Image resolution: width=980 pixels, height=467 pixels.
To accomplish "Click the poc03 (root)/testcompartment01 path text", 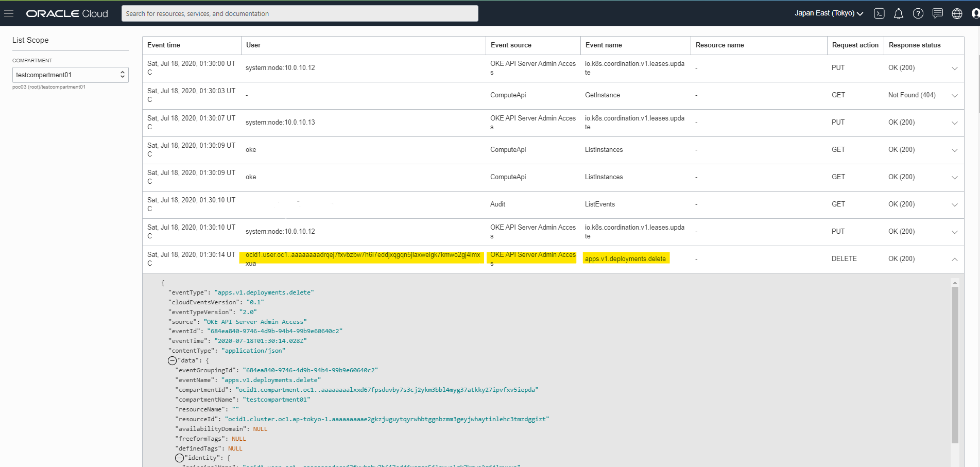I will [x=49, y=87].
